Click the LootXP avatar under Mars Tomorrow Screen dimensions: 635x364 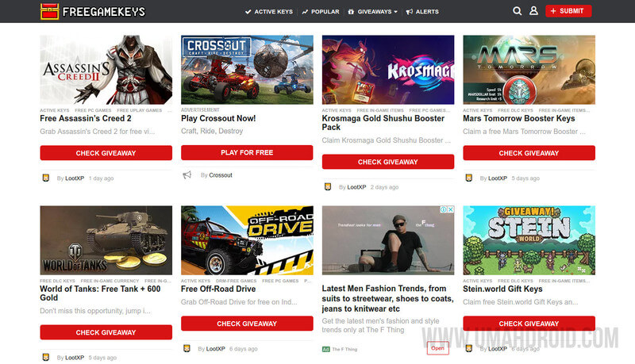(469, 178)
